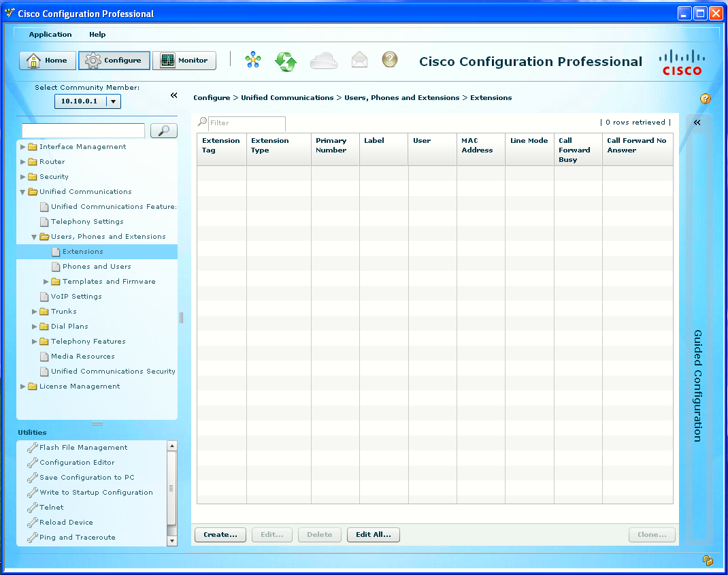728x575 pixels.
Task: Sort by Call Forward Busy column
Action: click(578, 150)
